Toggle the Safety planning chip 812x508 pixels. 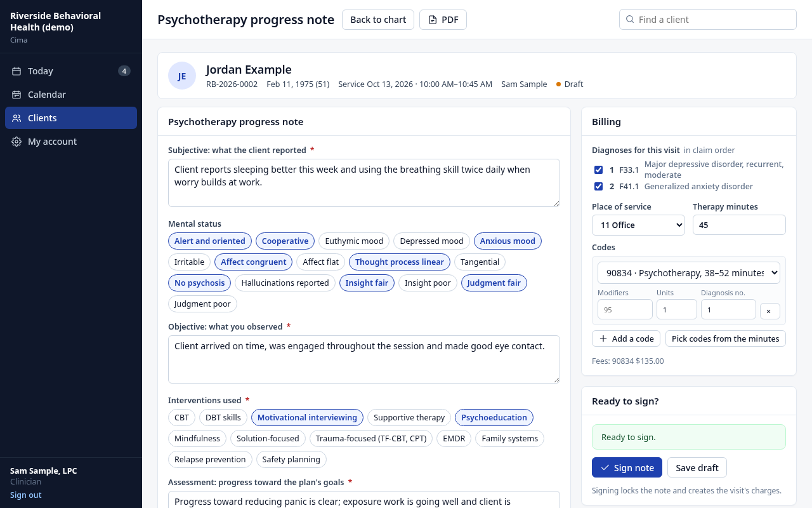291,460
